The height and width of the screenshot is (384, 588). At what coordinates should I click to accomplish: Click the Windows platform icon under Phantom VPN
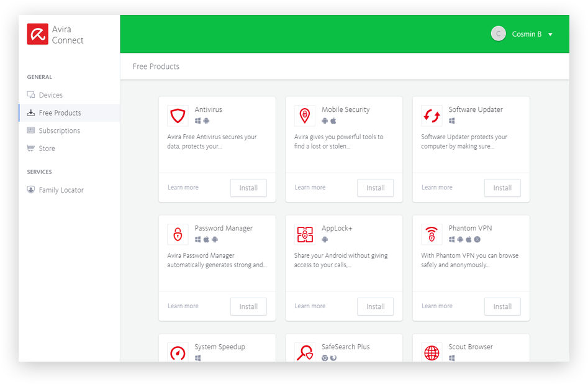452,239
